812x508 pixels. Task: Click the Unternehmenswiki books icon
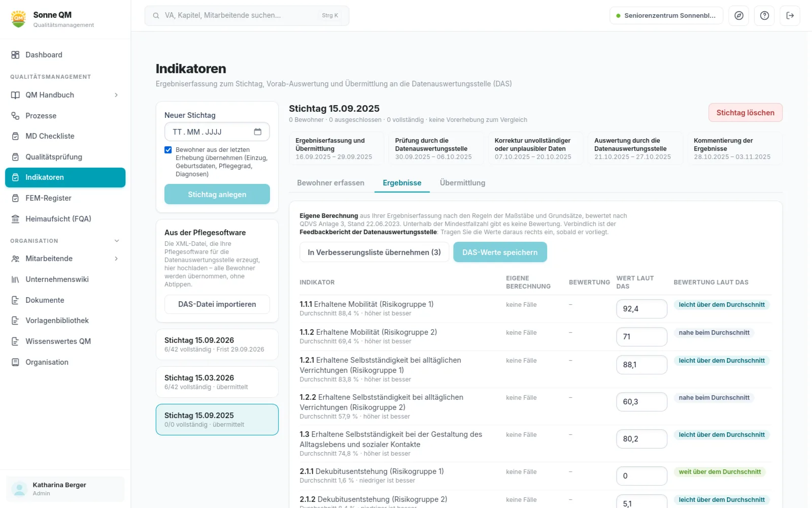15,279
